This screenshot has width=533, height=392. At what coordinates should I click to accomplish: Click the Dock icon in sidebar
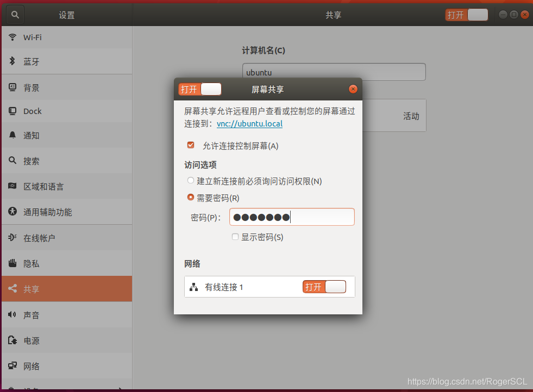point(12,111)
